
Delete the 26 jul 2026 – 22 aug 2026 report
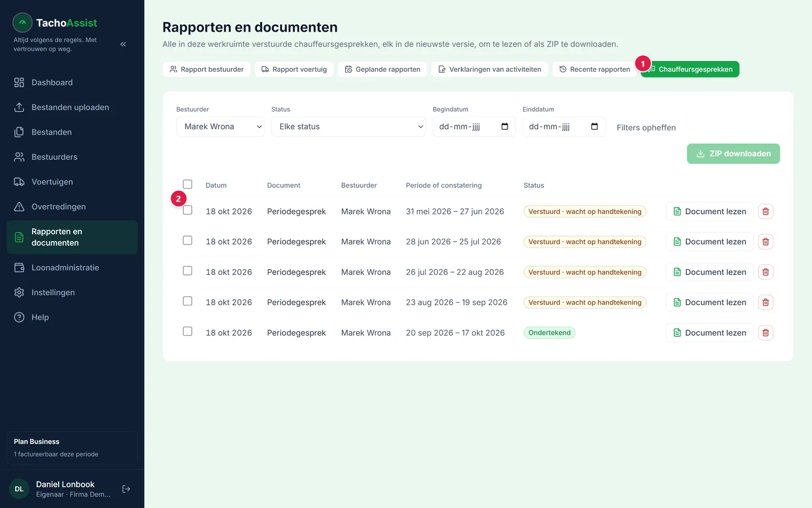pyautogui.click(x=765, y=272)
